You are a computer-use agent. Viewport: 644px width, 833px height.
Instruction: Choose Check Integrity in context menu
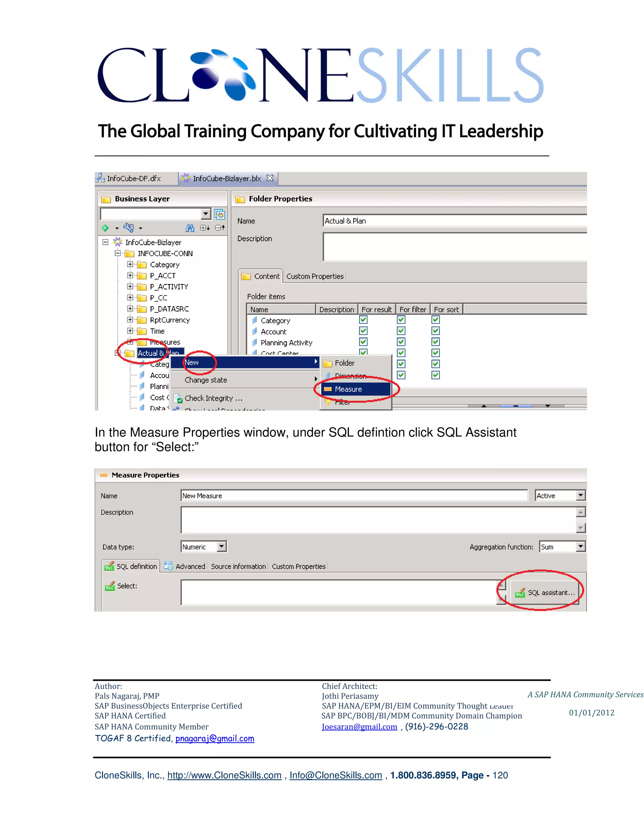213,398
